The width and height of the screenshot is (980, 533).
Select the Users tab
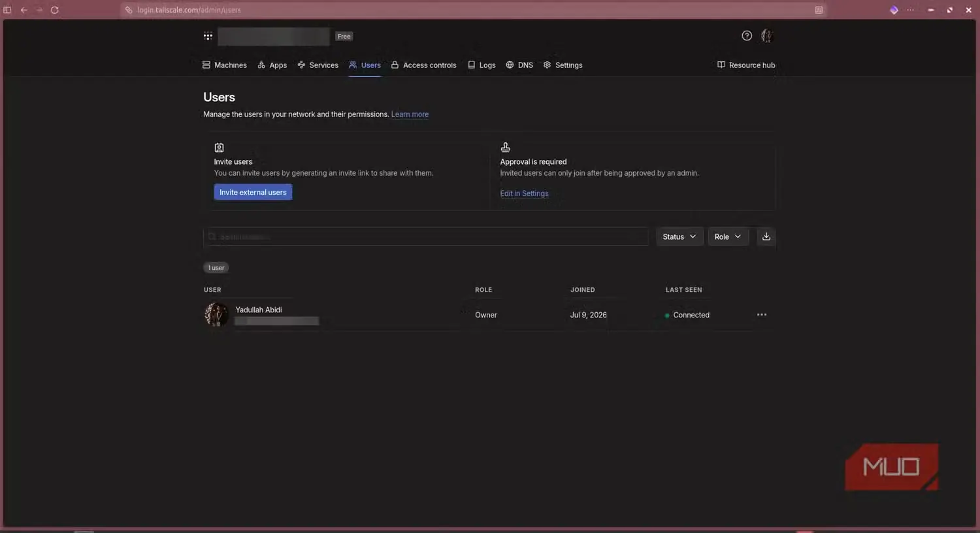point(365,65)
